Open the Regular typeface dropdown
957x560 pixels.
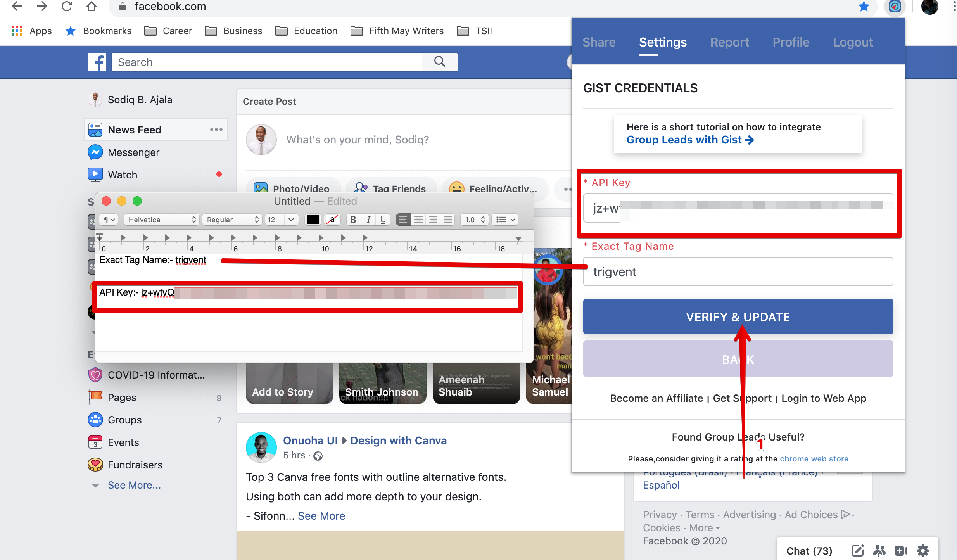point(232,220)
